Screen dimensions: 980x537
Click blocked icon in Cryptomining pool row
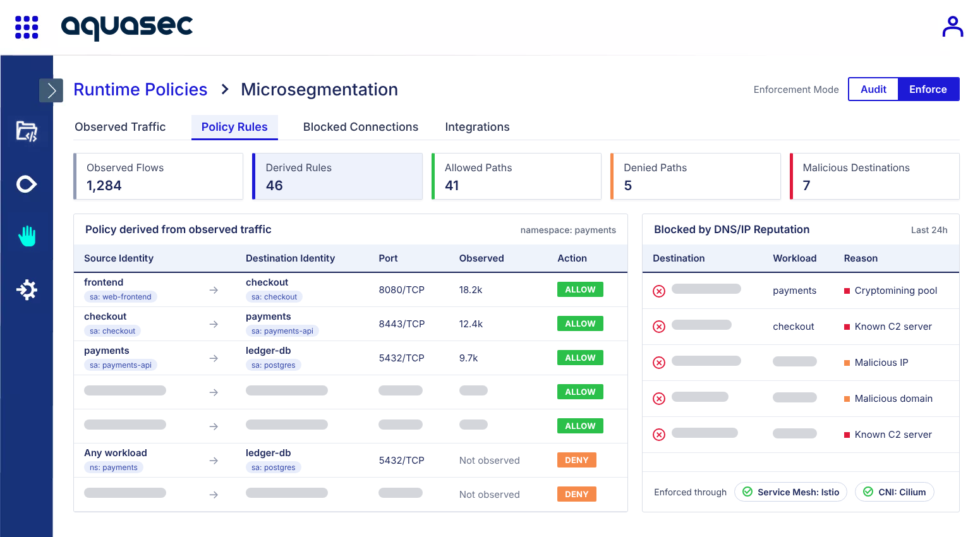[x=659, y=291]
